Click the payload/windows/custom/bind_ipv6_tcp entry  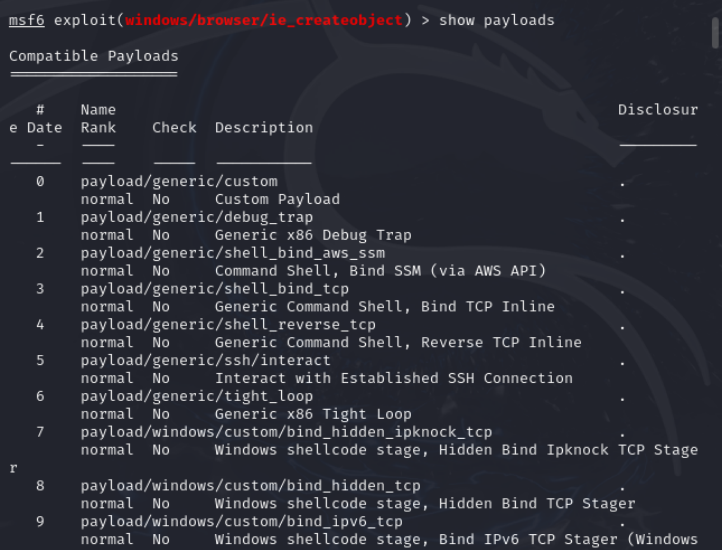(x=241, y=521)
